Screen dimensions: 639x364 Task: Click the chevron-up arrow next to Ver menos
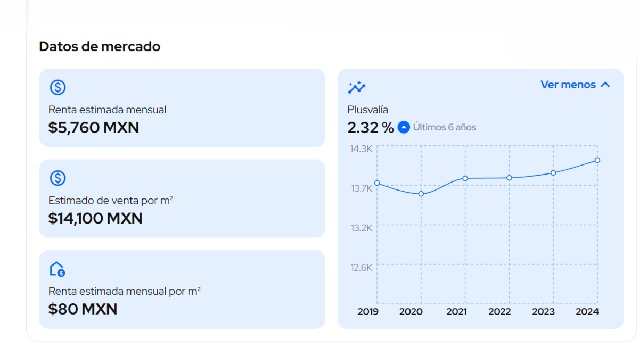point(605,85)
